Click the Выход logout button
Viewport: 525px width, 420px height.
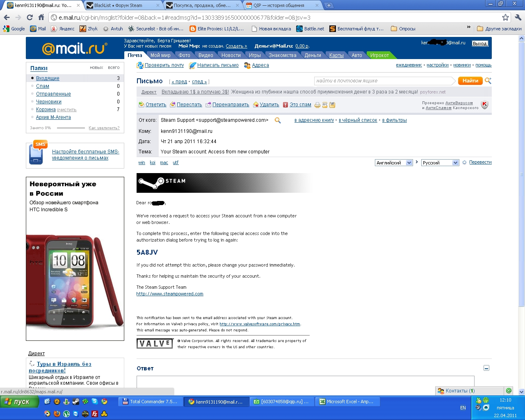(479, 43)
